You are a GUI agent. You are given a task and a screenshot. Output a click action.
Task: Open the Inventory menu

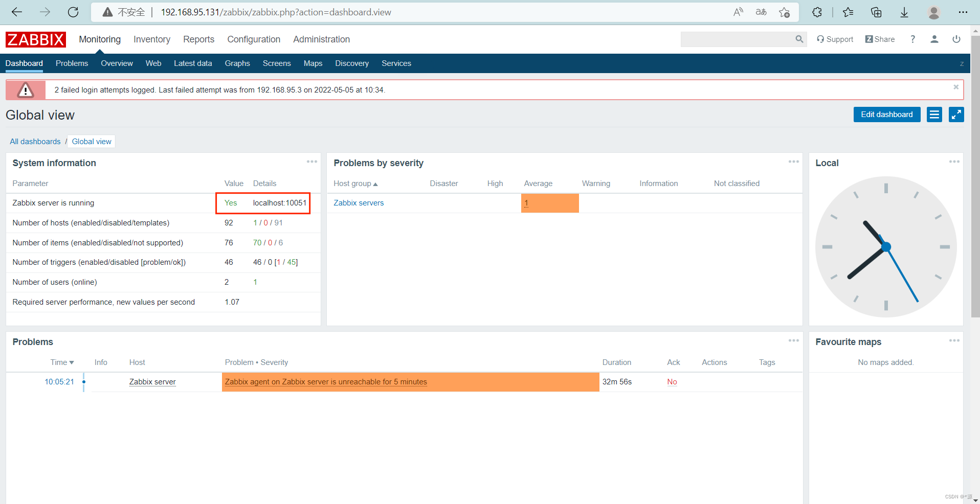(152, 39)
